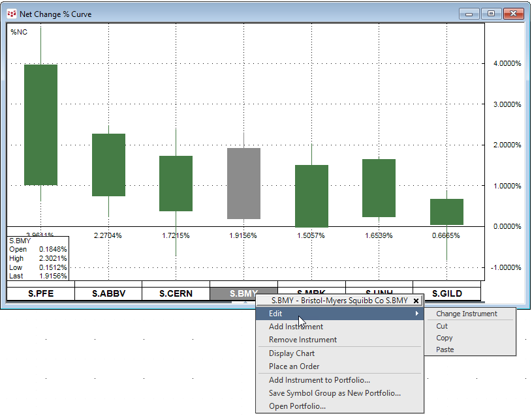Viewport: 532px width, 416px height.
Task: Click Add Instrument to Portfolio
Action: pyautogui.click(x=319, y=380)
